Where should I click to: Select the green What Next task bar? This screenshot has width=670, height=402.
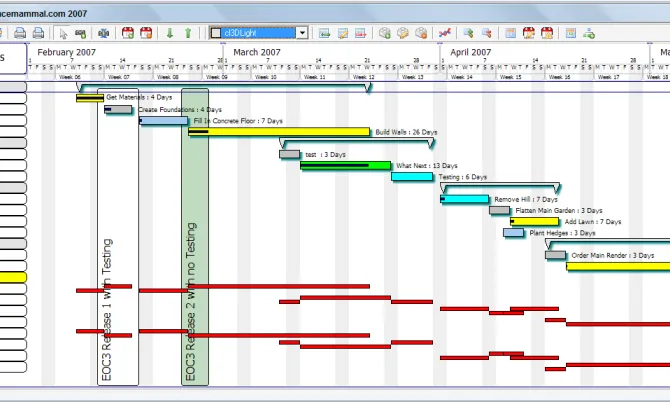(x=345, y=165)
